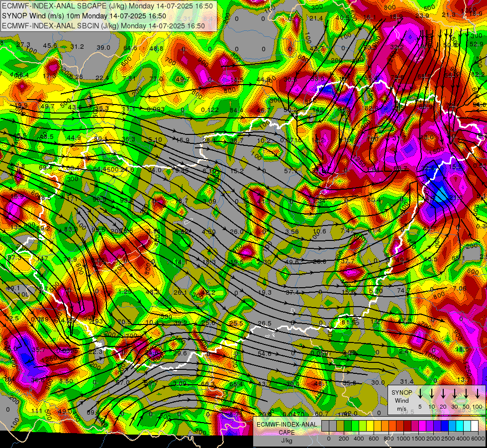Click the 27.3 value on the map
487x448 pixels.
tap(23, 45)
